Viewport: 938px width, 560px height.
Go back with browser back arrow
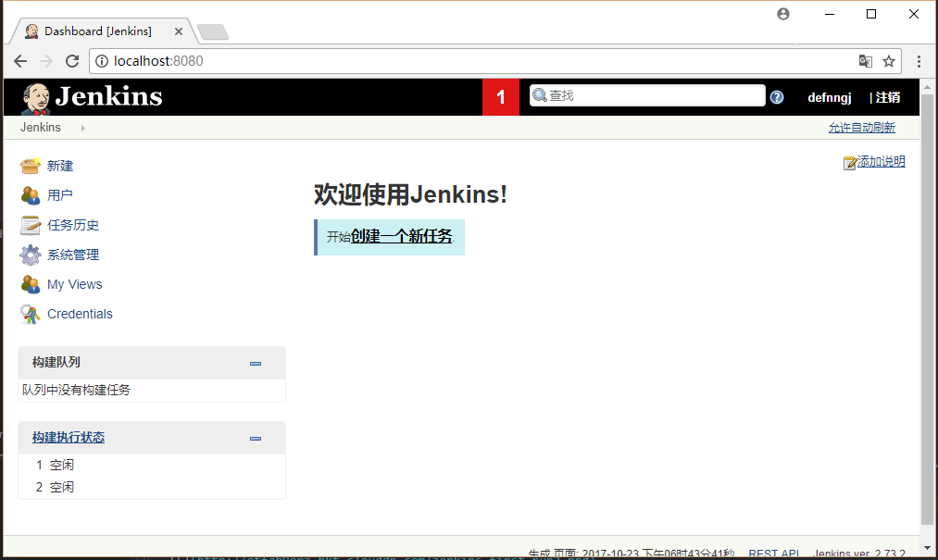[20, 61]
